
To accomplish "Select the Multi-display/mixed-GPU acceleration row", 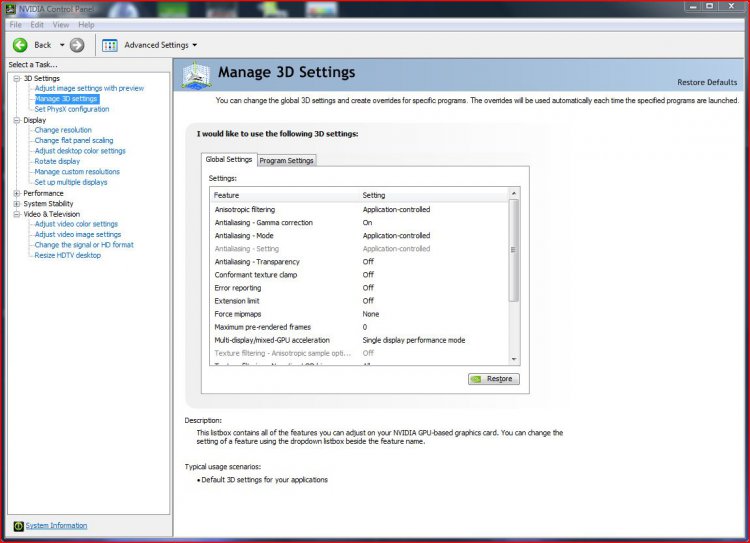I will pyautogui.click(x=360, y=340).
